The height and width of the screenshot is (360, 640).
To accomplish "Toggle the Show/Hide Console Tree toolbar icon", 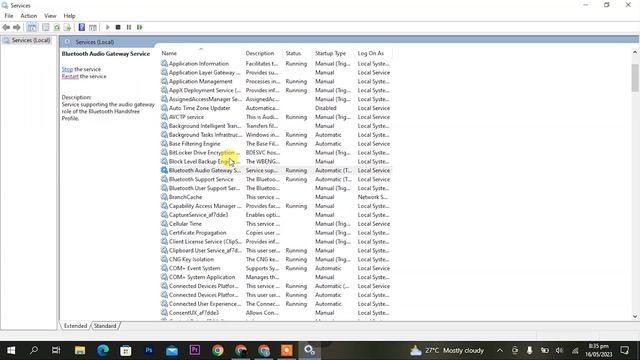I will pos(32,27).
